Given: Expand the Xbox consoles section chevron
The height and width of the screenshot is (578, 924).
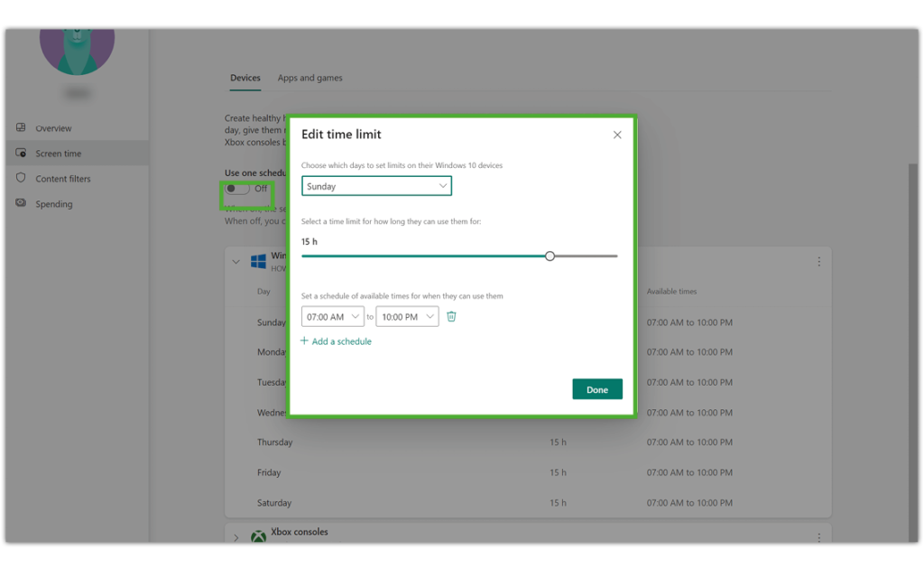Looking at the screenshot, I should [236, 537].
